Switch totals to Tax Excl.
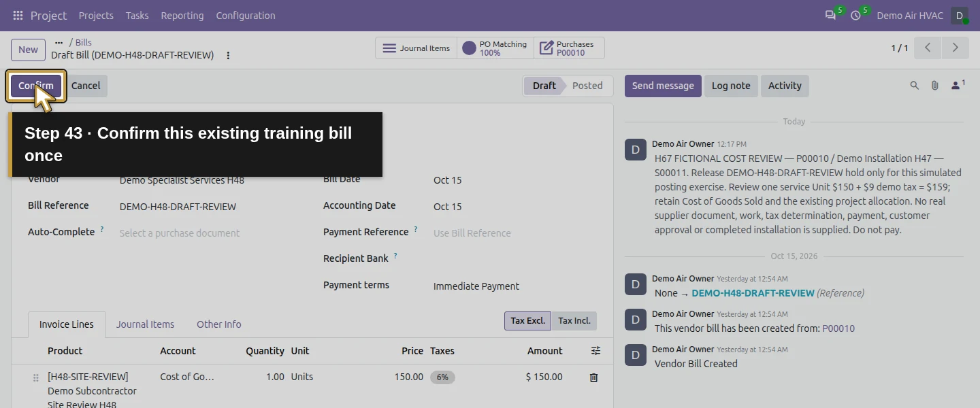This screenshot has height=408, width=980. [528, 321]
